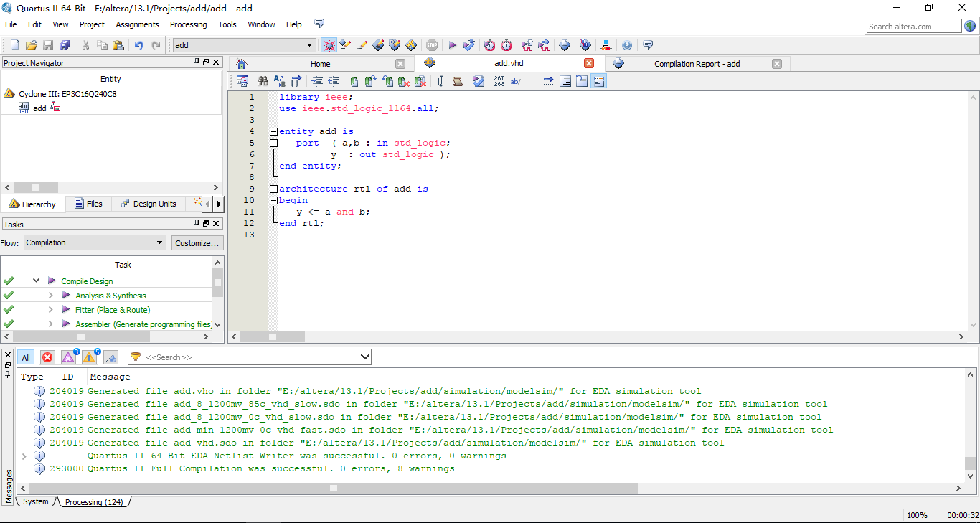Open the File menu
980x523 pixels.
[x=11, y=24]
